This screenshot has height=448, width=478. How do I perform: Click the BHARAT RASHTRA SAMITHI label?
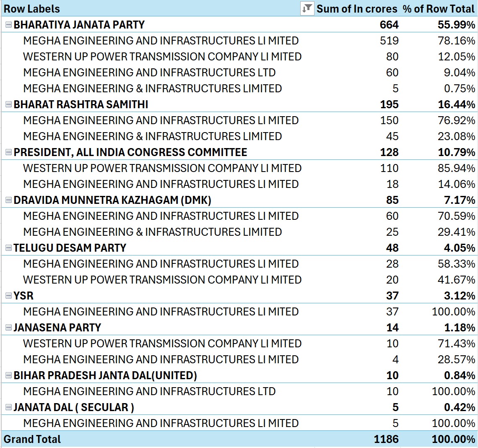81,104
